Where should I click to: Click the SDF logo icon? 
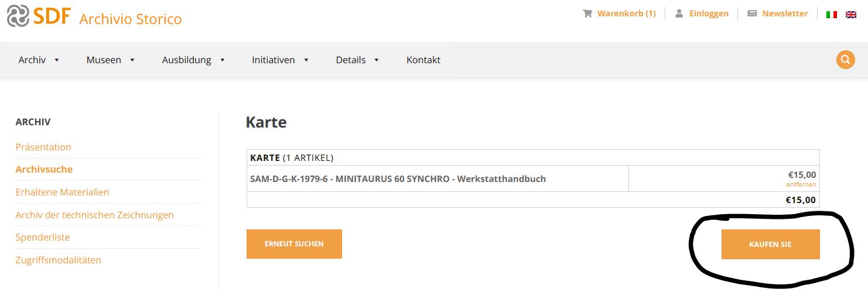click(x=18, y=16)
